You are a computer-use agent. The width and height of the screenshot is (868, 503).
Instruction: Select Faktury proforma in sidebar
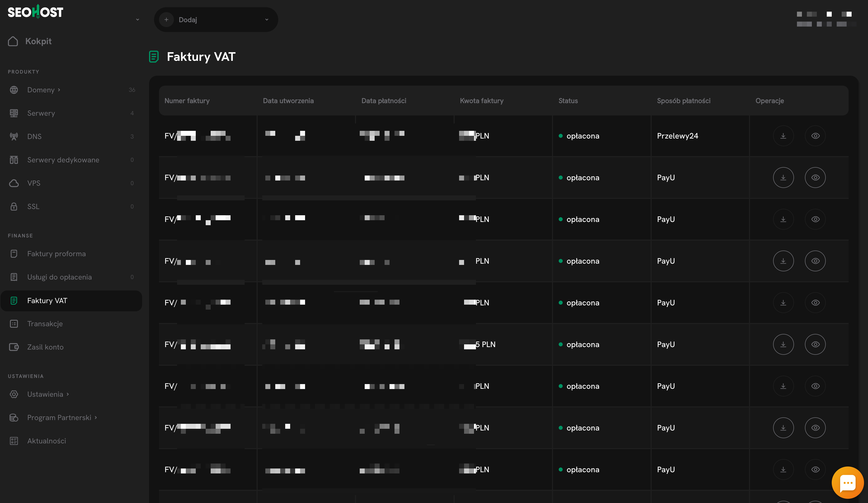(56, 254)
